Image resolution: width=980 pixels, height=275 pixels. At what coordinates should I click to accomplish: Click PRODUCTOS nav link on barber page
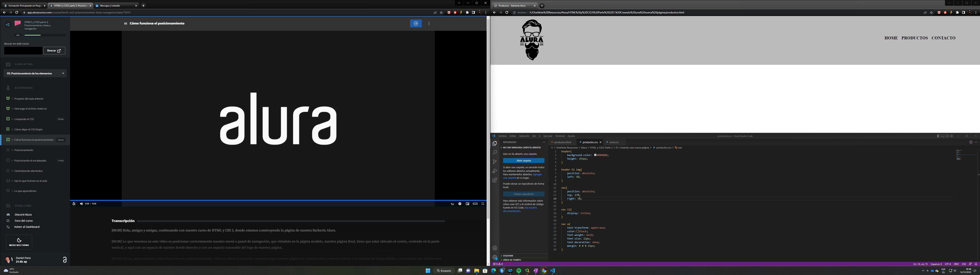tap(915, 38)
